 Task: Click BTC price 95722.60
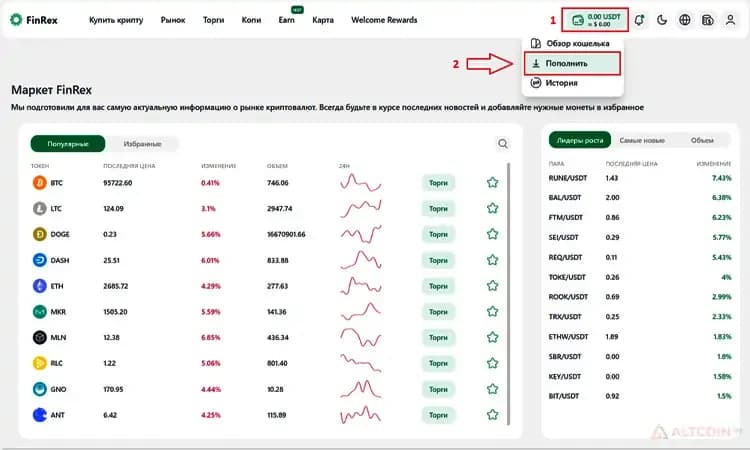[118, 183]
